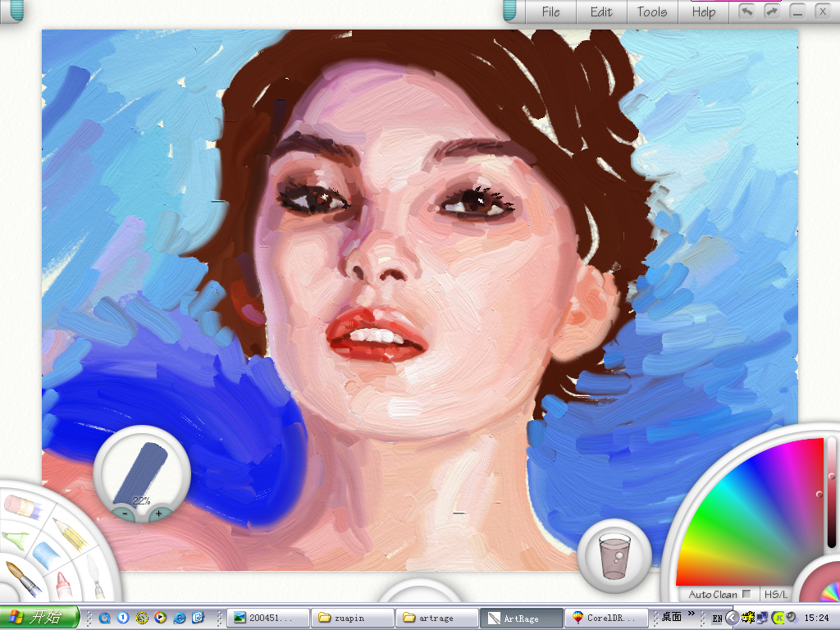
Task: Select the pencil tool in the tool picker
Action: pyautogui.click(x=71, y=533)
